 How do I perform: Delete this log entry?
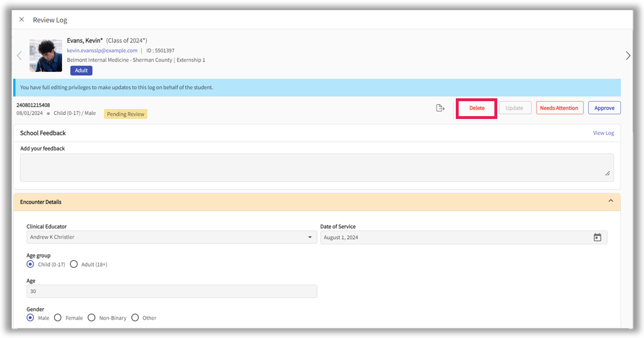[x=477, y=108]
